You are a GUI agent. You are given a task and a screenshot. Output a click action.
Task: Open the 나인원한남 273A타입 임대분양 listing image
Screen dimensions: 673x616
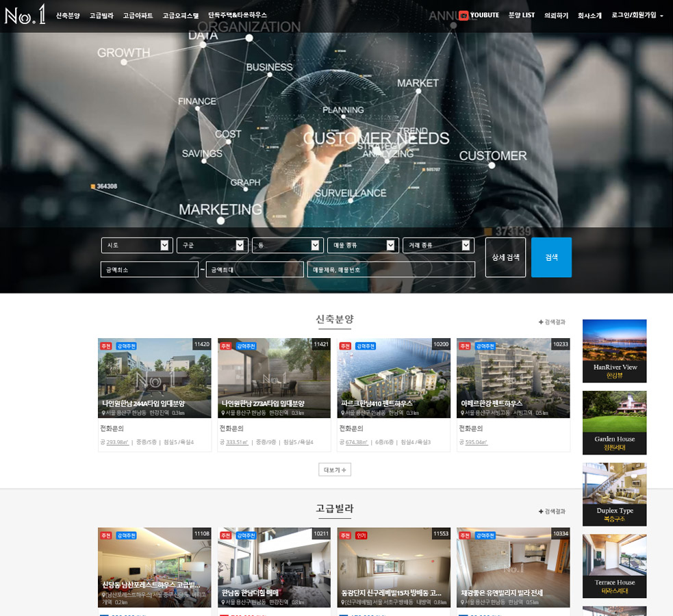click(275, 378)
